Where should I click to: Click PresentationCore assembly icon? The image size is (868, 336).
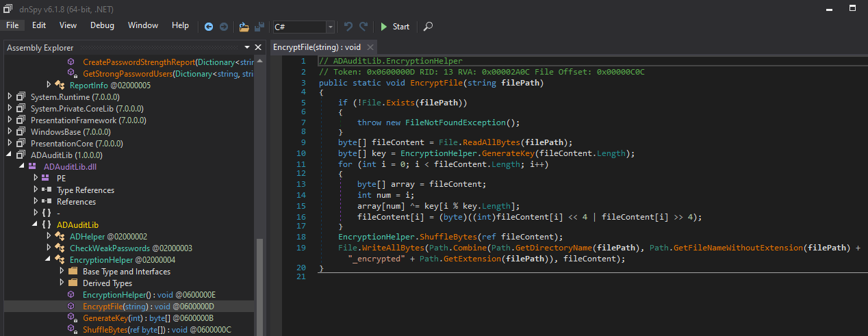click(21, 143)
